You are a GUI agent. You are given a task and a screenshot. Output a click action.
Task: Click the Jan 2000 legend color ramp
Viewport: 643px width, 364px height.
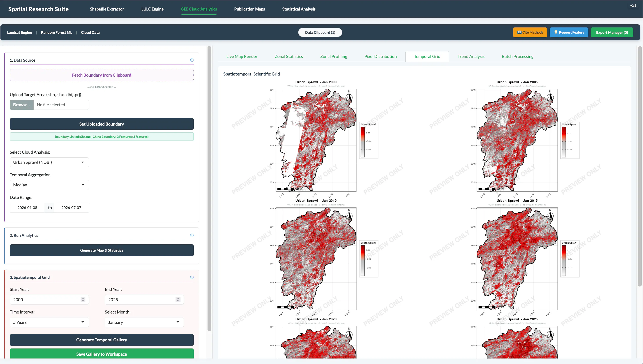[x=363, y=142]
